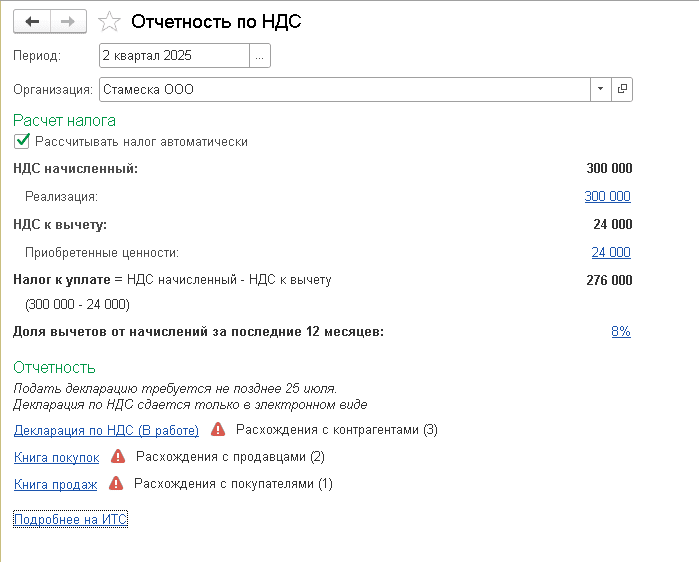Image resolution: width=699 pixels, height=562 pixels.
Task: Expand the Организация dropdown list
Action: [x=600, y=89]
